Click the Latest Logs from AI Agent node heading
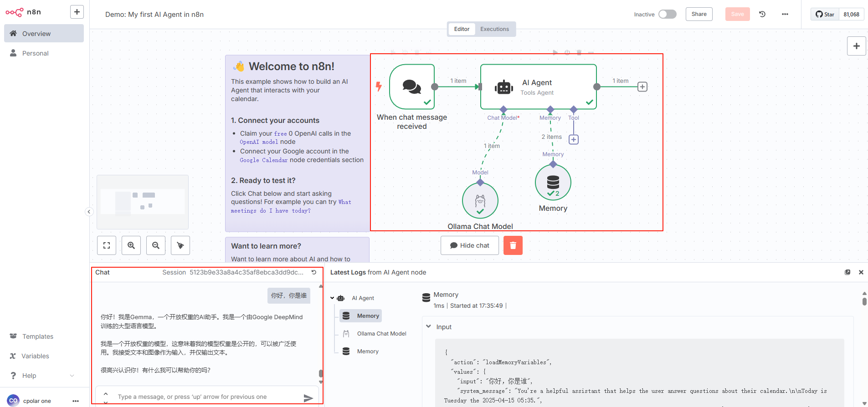Screen dimensions: 868x407 (x=378, y=272)
